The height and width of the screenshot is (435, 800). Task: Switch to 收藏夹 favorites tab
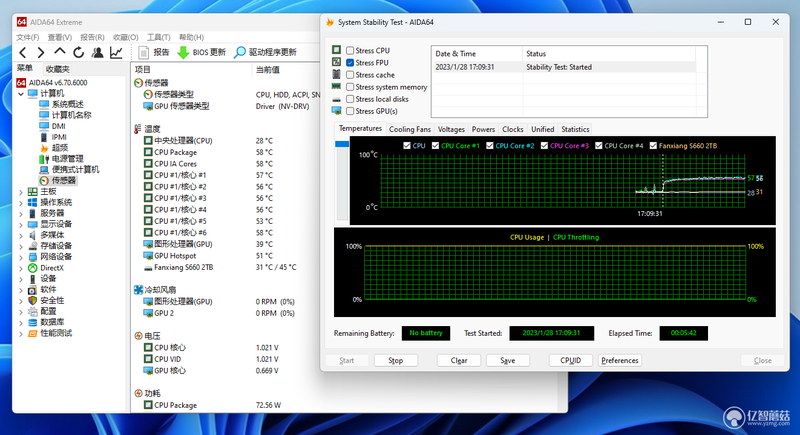(x=57, y=69)
